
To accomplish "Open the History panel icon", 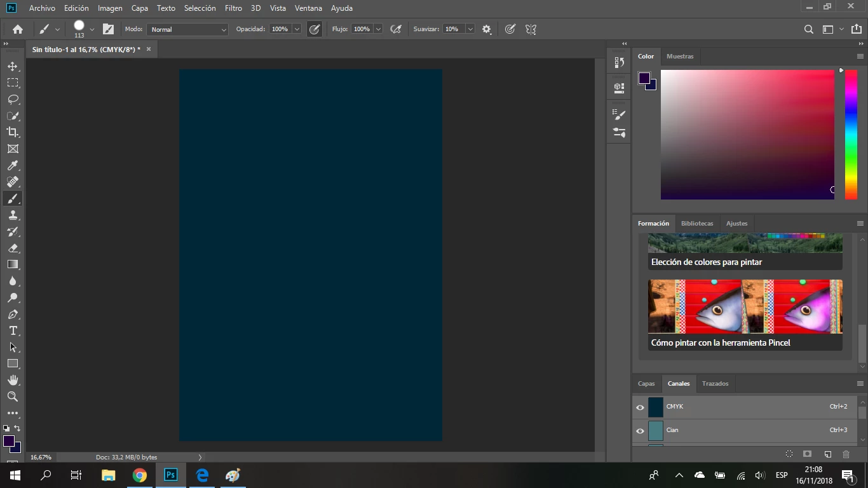I will click(620, 62).
